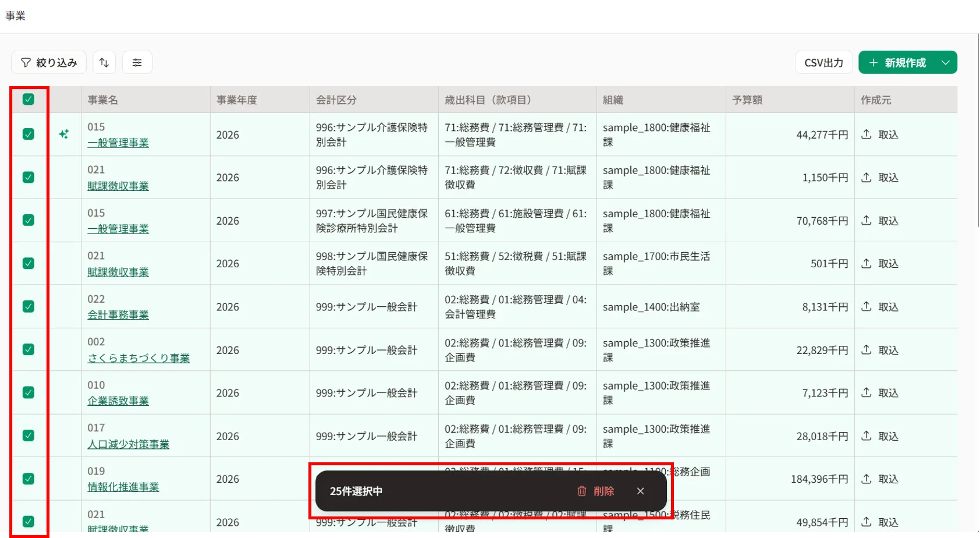Screen dimensions: 980x538
Task: Click the import icon in the 22,829千円 row
Action: tap(867, 350)
